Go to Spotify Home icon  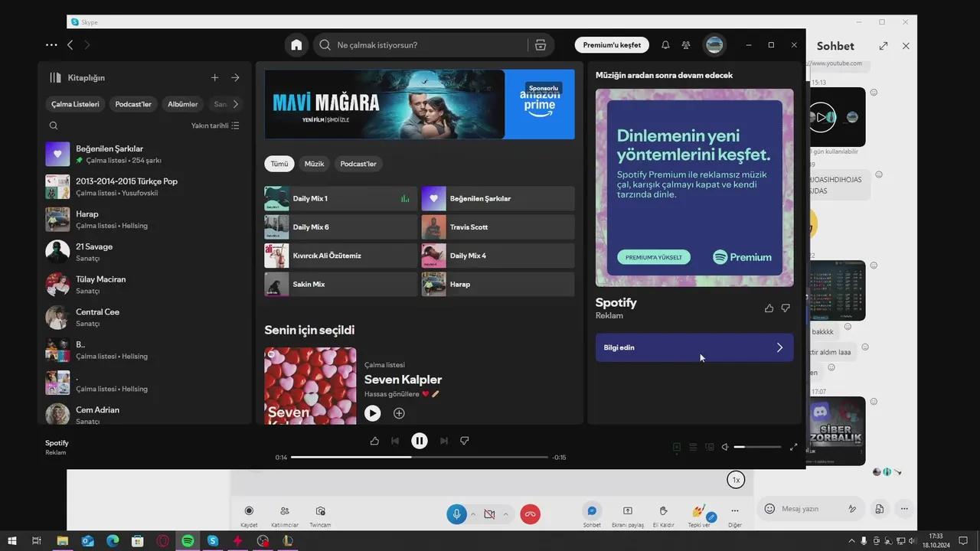(296, 45)
